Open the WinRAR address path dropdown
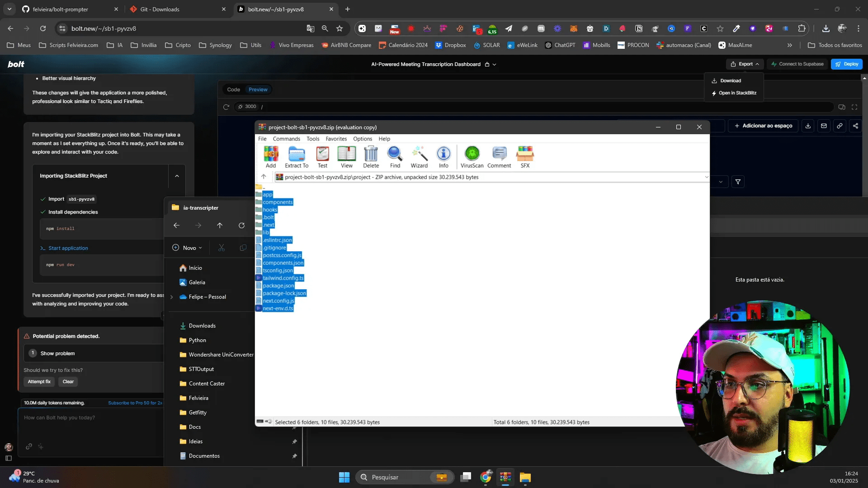 (706, 177)
